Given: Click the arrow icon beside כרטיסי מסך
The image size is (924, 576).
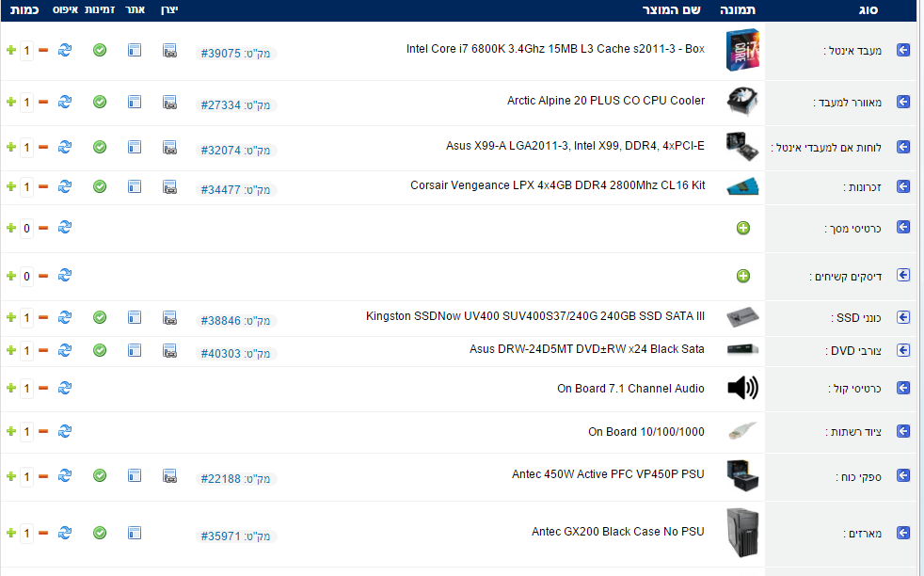Looking at the screenshot, I should [x=902, y=227].
